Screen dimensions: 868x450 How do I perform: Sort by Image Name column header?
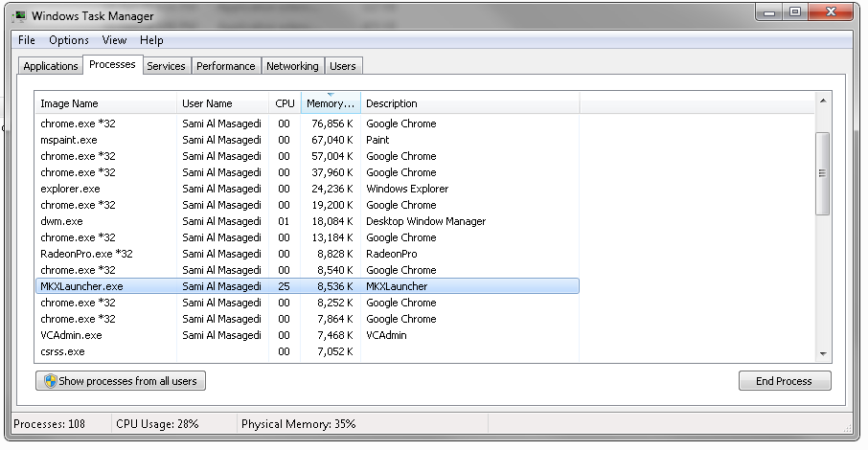pos(105,103)
